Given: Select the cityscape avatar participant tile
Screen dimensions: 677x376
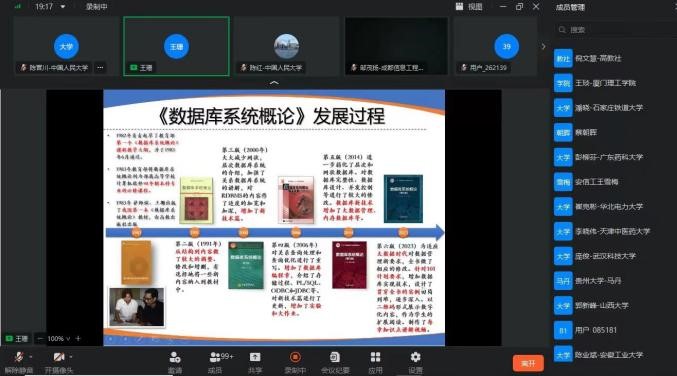Looking at the screenshot, I should click(x=286, y=46).
